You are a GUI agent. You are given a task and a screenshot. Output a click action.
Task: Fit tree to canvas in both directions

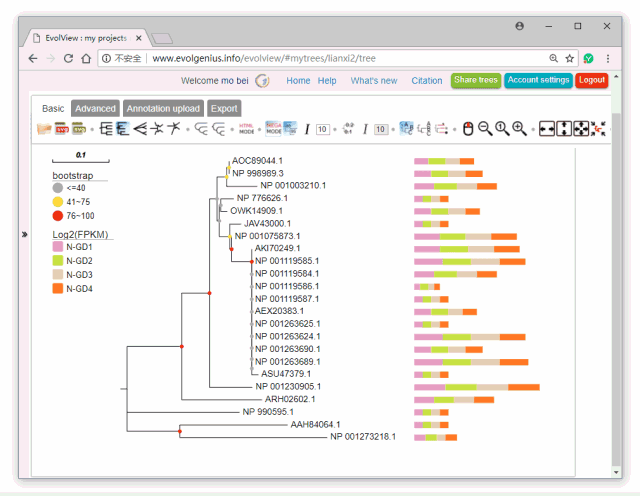click(x=581, y=129)
